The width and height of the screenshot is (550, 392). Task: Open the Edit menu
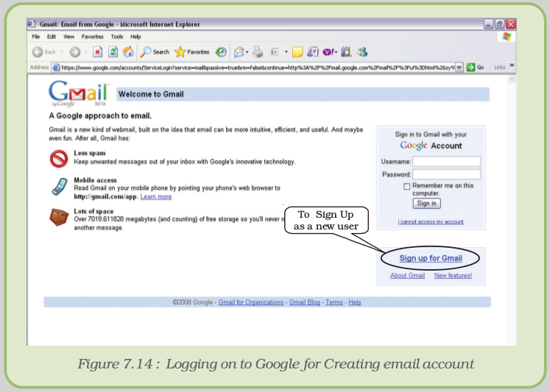[52, 37]
